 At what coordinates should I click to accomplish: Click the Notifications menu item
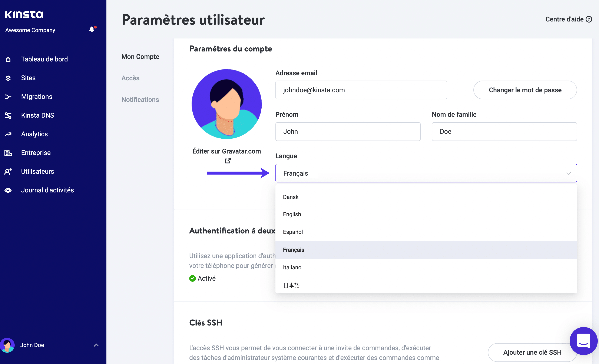[140, 99]
